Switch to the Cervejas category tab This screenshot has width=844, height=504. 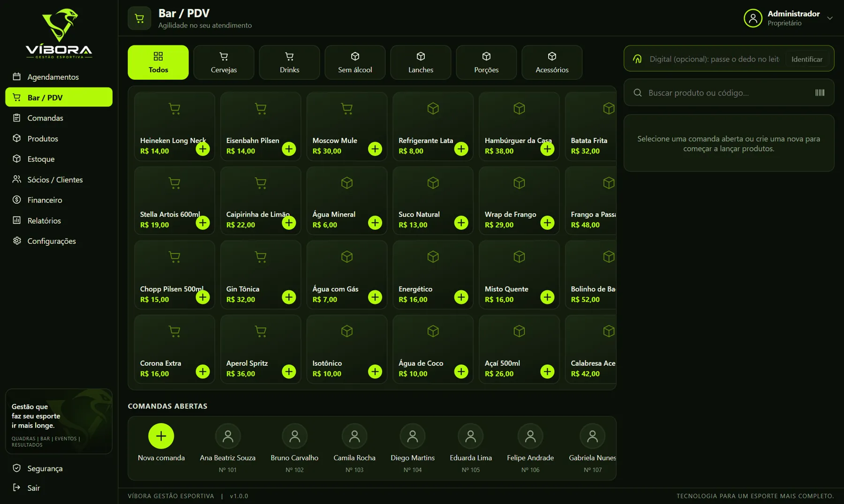point(224,62)
